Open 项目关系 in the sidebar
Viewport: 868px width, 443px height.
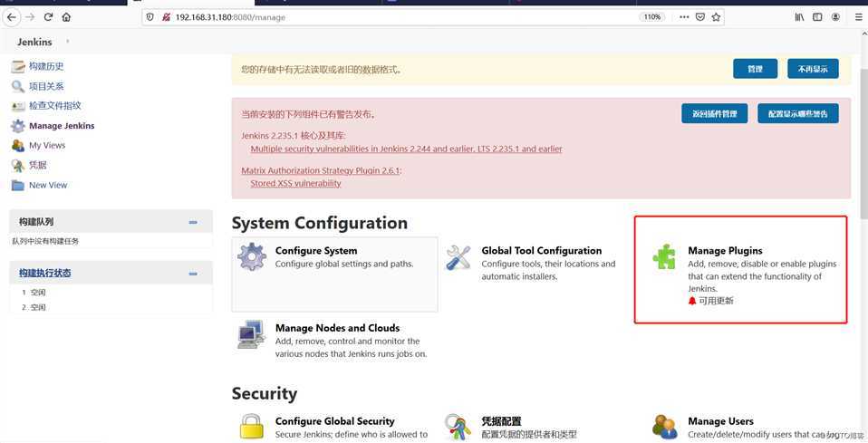coord(46,86)
